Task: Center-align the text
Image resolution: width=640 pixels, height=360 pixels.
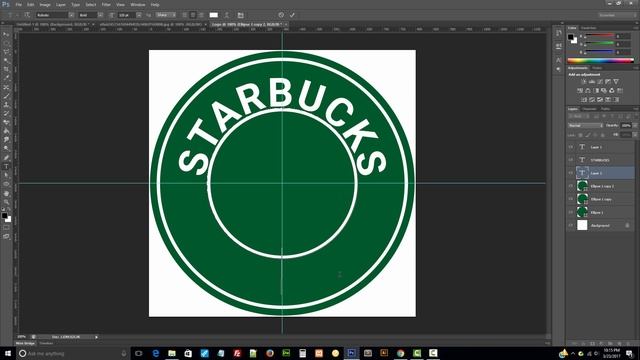Action: pyautogui.click(x=193, y=15)
